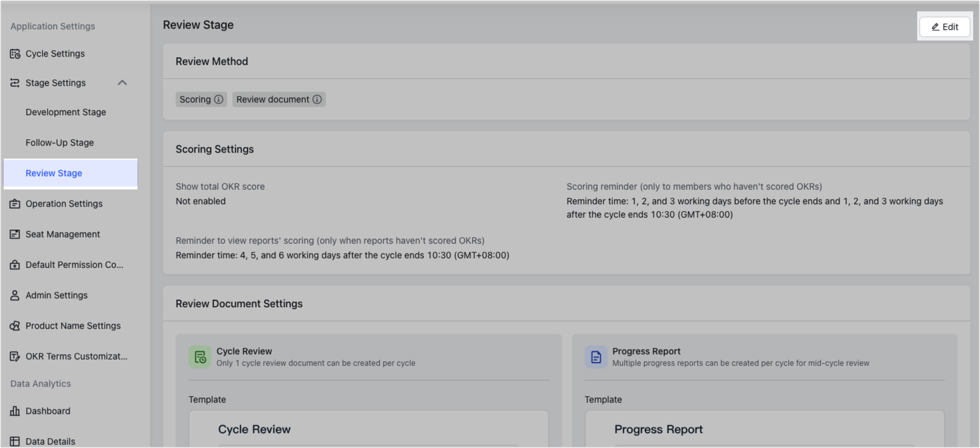Click the Review document info icon
This screenshot has height=448, width=980.
pyautogui.click(x=317, y=99)
